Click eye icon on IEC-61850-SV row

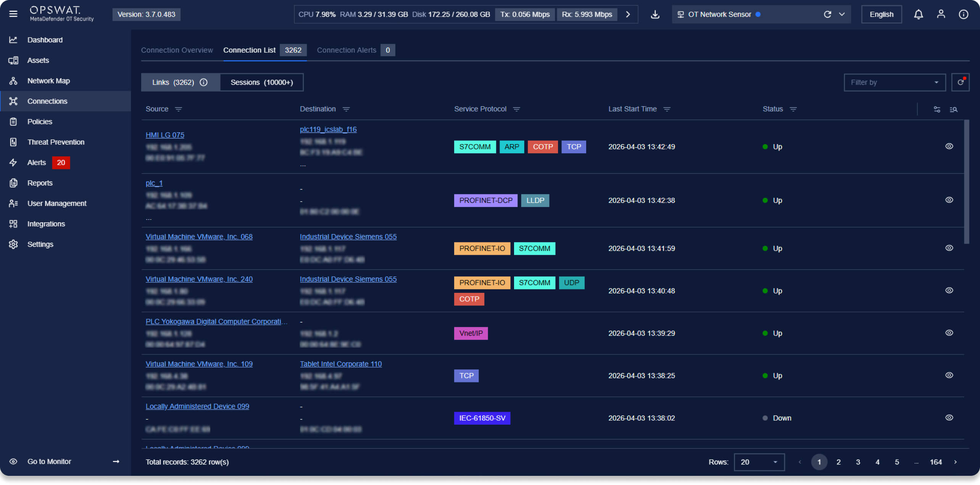[x=949, y=418]
